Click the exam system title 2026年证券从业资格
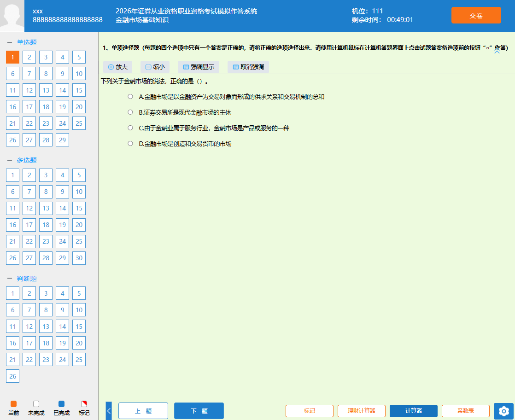Screen dimensions: 515x420 (x=186, y=11)
